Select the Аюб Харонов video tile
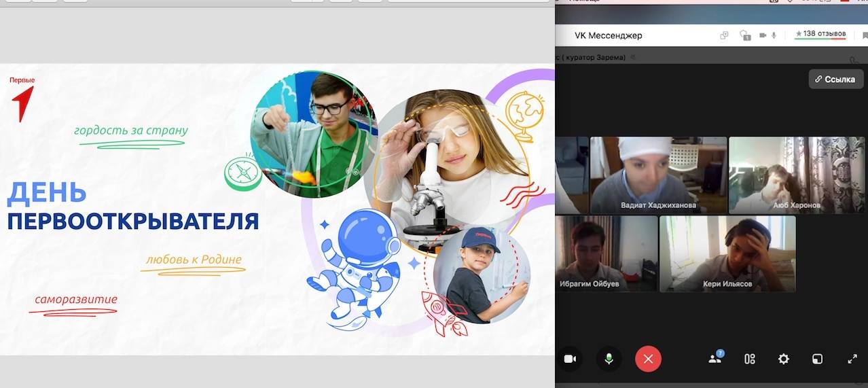 pos(796,175)
